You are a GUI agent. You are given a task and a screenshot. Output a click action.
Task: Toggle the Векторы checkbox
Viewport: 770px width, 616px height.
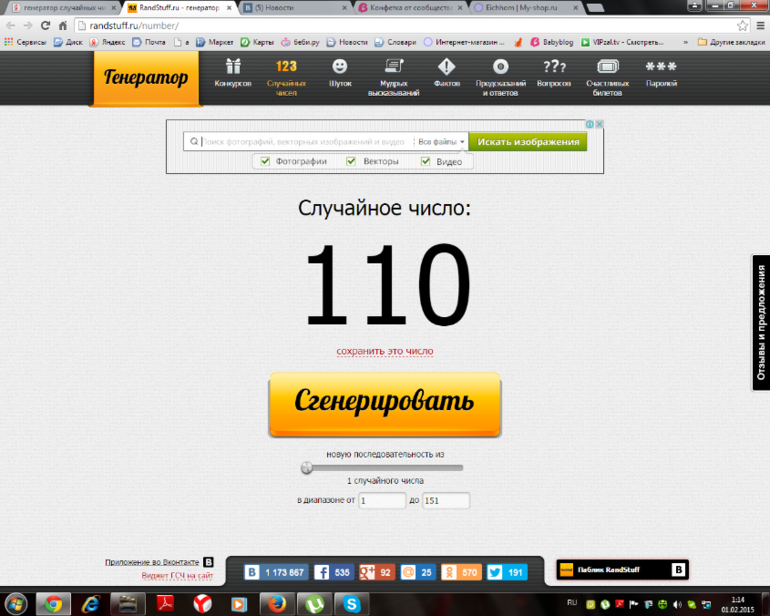pyautogui.click(x=351, y=161)
